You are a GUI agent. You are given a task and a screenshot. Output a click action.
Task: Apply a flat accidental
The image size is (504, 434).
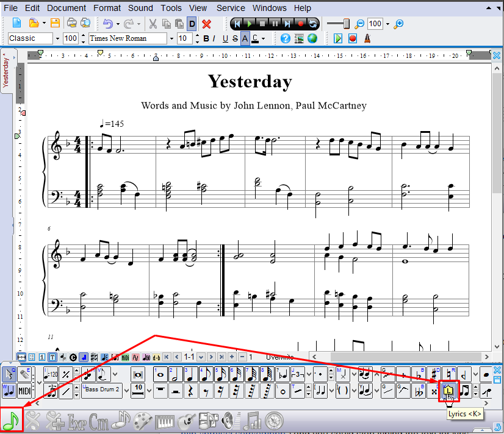(x=419, y=374)
